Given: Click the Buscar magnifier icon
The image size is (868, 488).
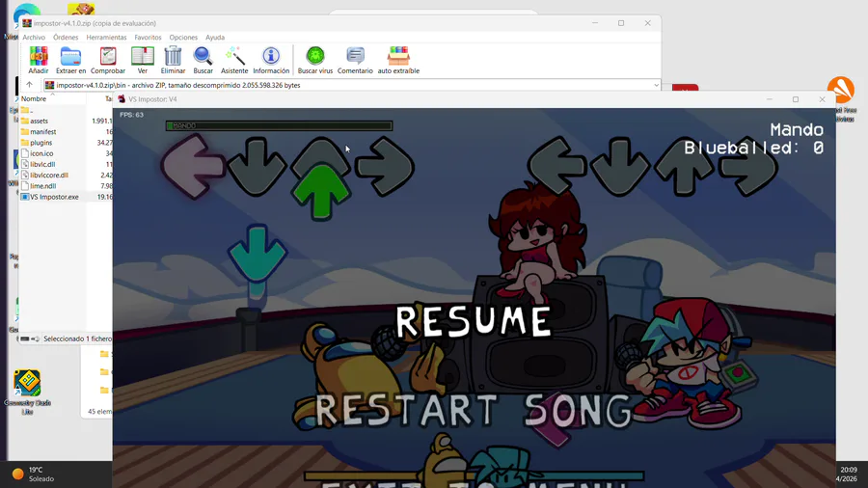Looking at the screenshot, I should [x=203, y=60].
